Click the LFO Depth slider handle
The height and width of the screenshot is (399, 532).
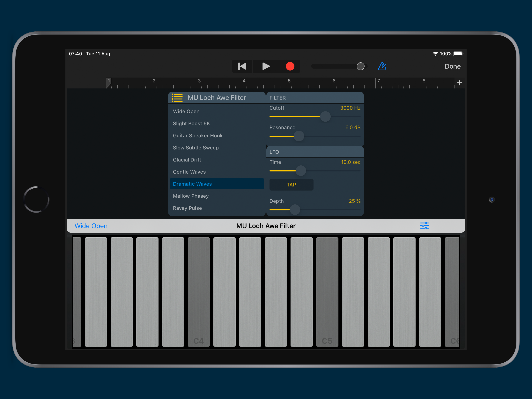(x=295, y=210)
